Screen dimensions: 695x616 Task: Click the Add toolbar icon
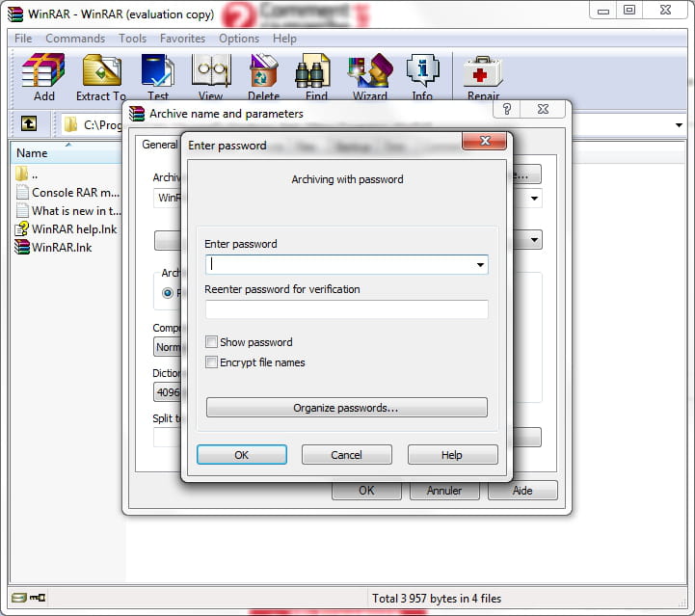[43, 70]
